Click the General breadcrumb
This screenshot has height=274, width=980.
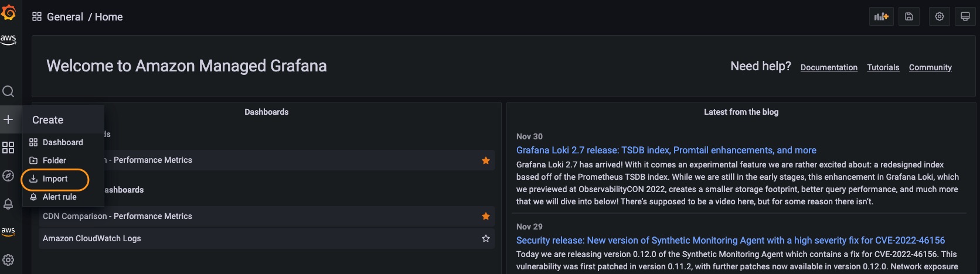pyautogui.click(x=65, y=17)
